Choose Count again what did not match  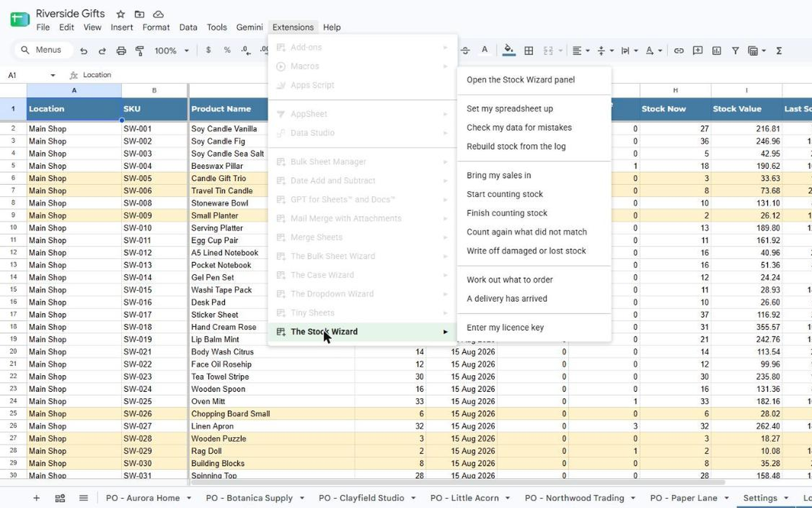(534, 232)
